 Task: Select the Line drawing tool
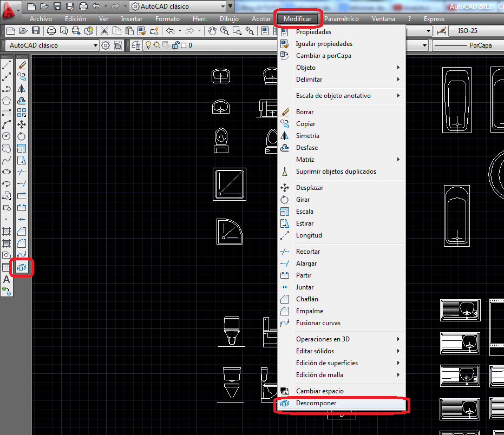[6, 64]
